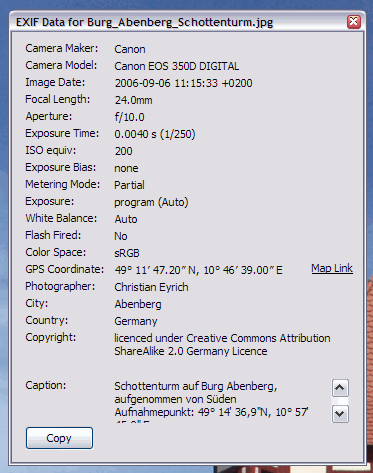Click the Camera Model value Canon EOS 350D

point(177,66)
